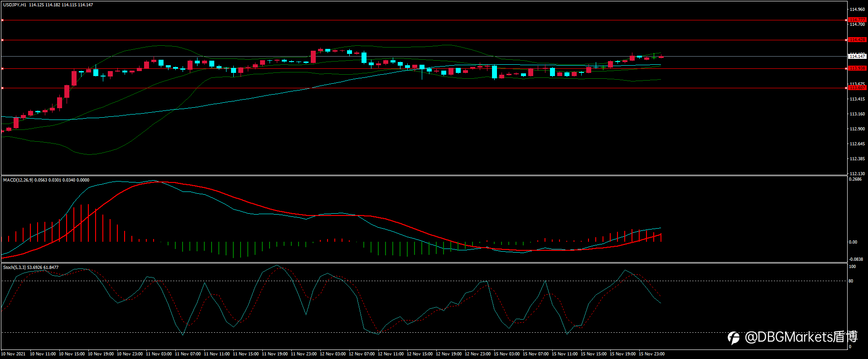
Task: Click the 10 Nov 2021 date label
Action: pos(13,354)
